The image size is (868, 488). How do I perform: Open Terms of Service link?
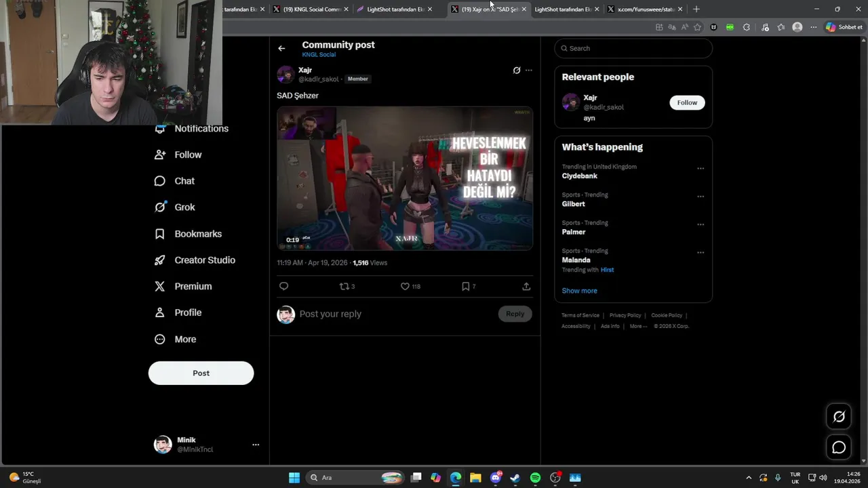(580, 315)
